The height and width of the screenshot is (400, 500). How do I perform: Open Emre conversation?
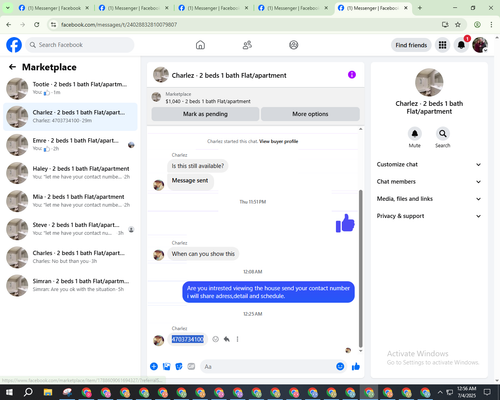(x=70, y=145)
